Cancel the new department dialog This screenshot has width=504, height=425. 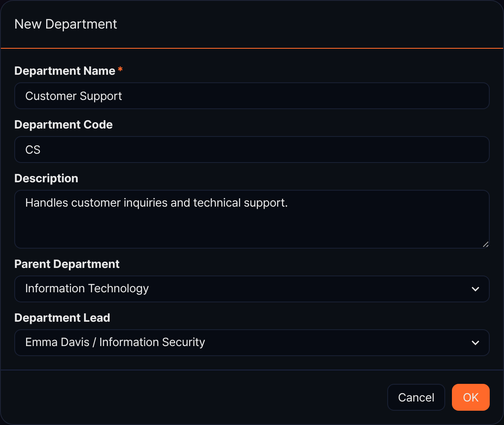pos(416,397)
